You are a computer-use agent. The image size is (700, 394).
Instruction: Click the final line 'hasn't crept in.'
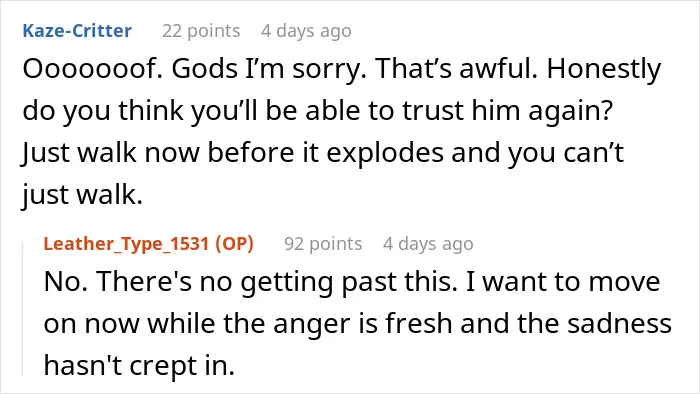pos(139,366)
